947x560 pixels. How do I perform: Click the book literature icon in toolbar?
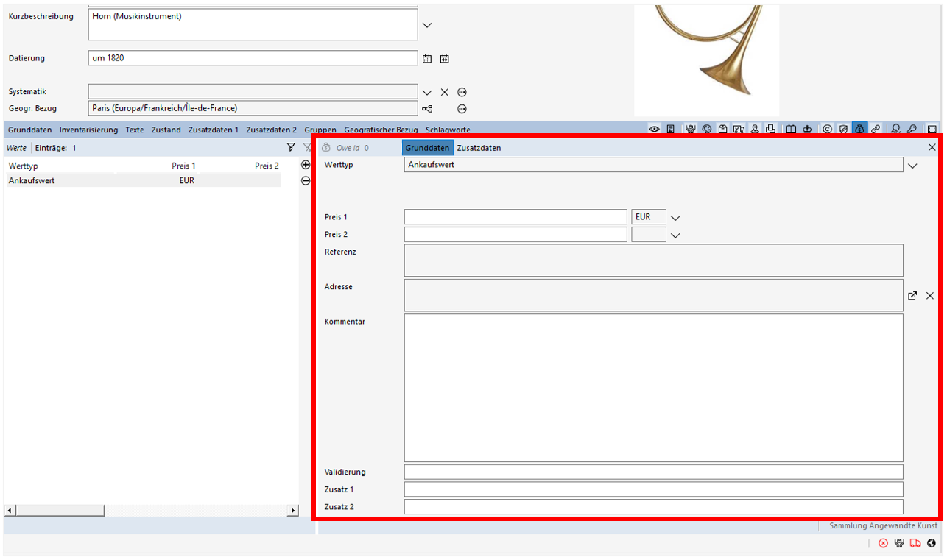click(790, 129)
